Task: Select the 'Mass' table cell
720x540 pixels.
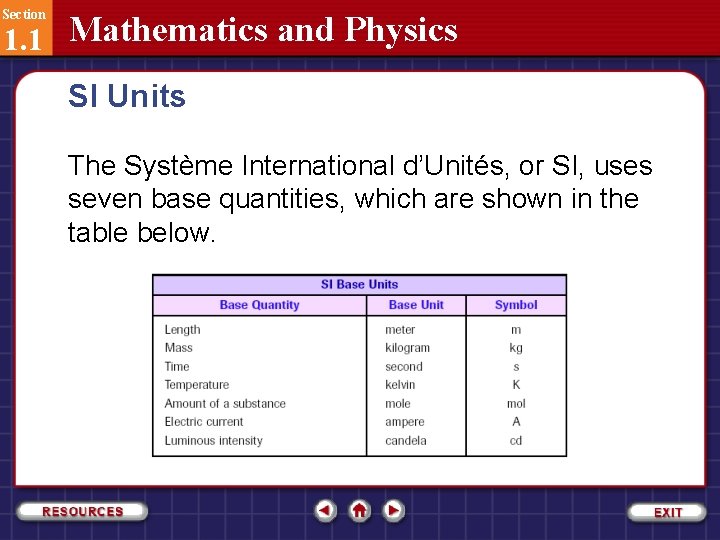Action: click(x=178, y=348)
